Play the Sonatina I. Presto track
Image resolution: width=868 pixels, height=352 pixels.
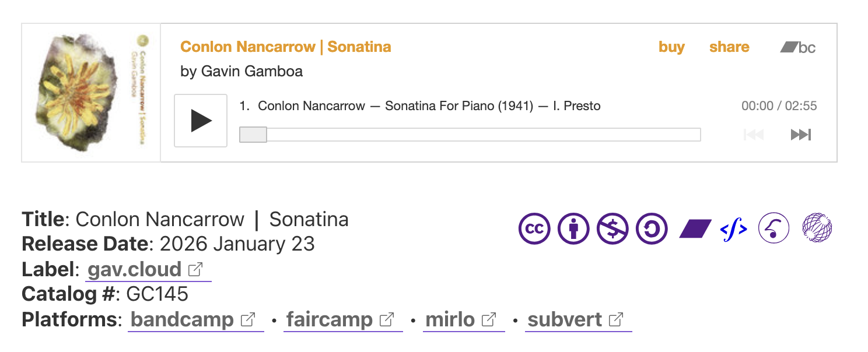tap(201, 121)
